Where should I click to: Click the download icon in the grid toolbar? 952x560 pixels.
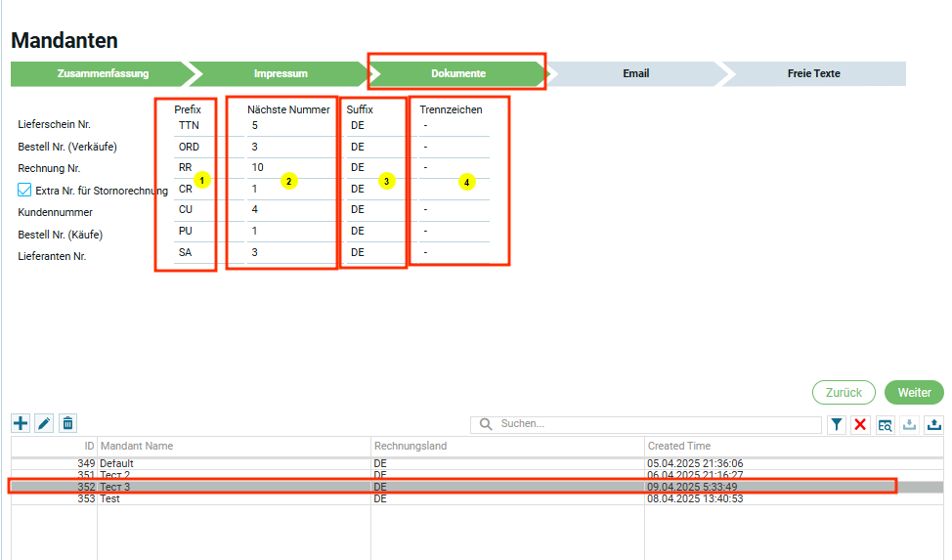909,424
